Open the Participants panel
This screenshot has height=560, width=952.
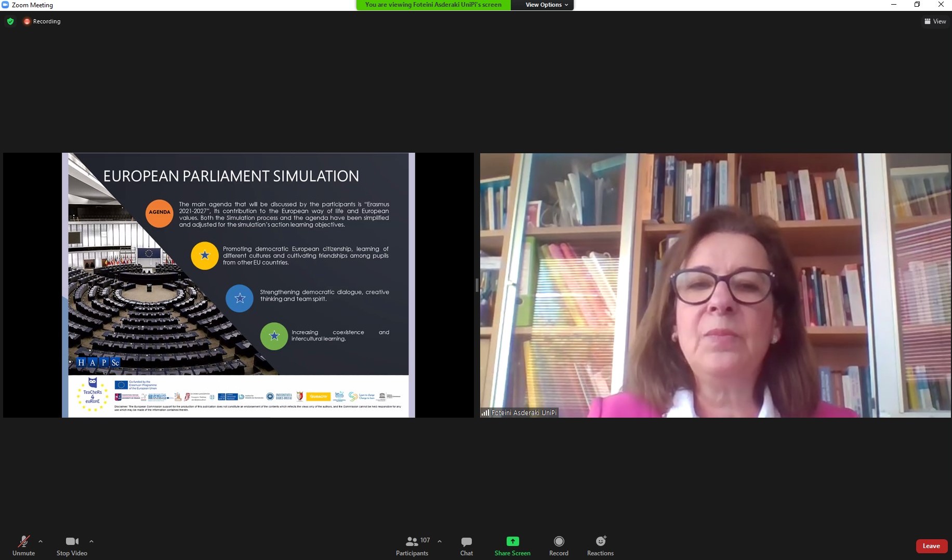(412, 545)
